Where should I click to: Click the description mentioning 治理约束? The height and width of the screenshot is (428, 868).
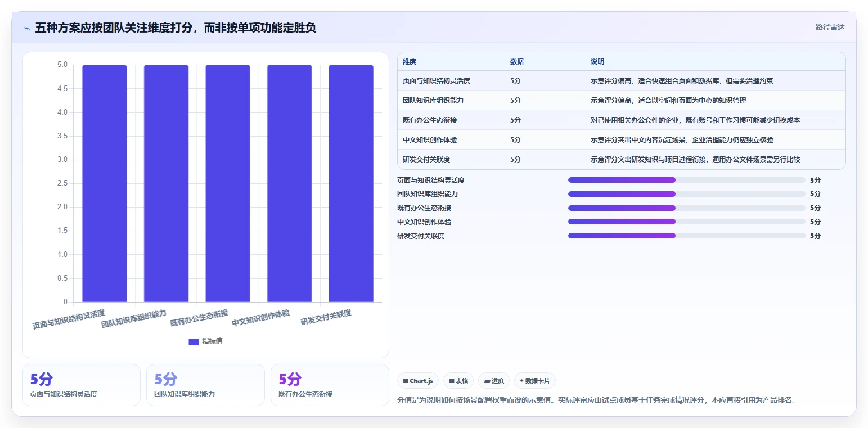tap(682, 81)
